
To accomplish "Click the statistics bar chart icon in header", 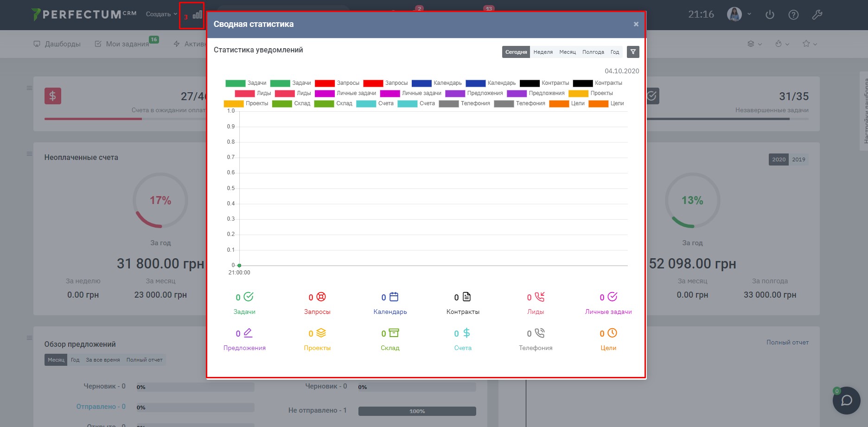I will tap(197, 15).
